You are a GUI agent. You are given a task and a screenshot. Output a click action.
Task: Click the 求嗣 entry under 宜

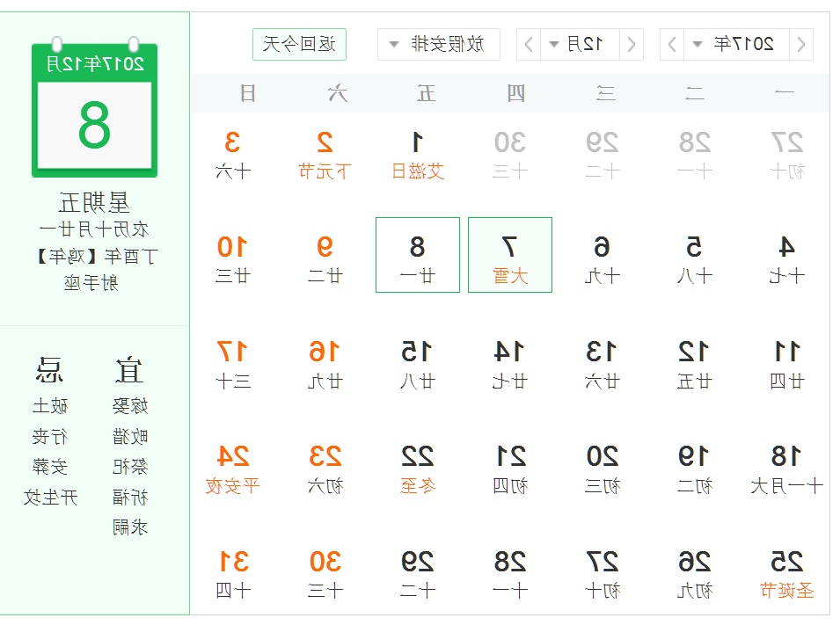pyautogui.click(x=130, y=527)
